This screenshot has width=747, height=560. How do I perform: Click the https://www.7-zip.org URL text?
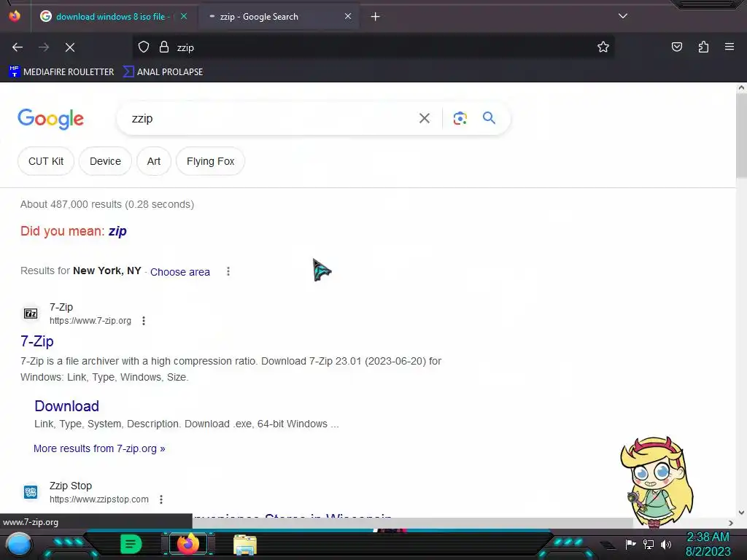(90, 321)
